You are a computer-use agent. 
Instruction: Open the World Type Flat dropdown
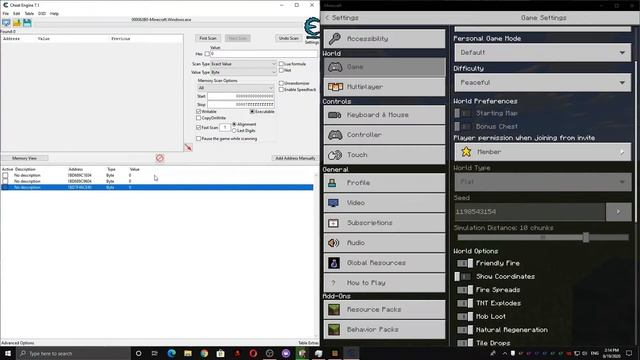click(542, 182)
